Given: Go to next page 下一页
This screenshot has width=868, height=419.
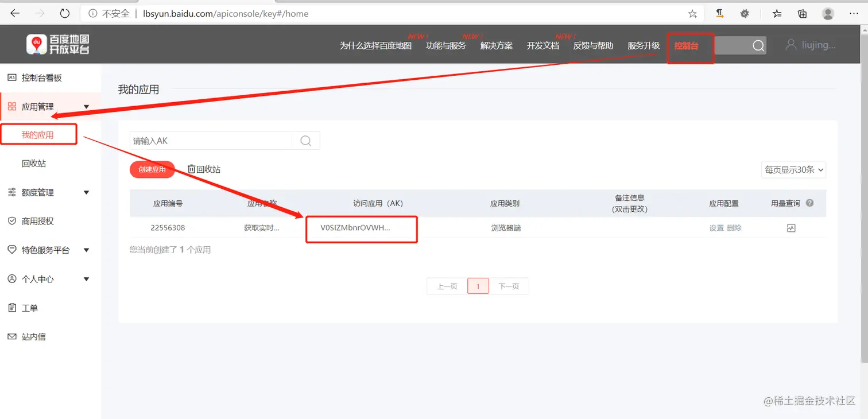Looking at the screenshot, I should click(509, 286).
